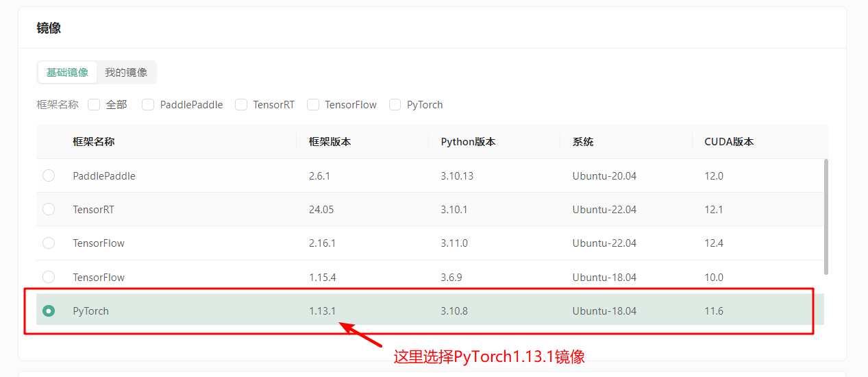This screenshot has height=377, width=868.
Task: Click the 框架版本 column header
Action: tap(330, 142)
